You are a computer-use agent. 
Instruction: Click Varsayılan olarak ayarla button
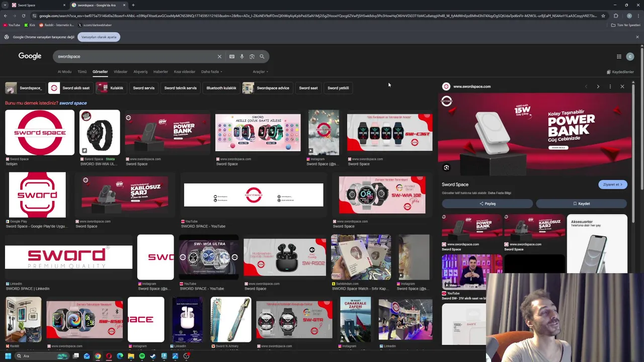click(x=99, y=37)
